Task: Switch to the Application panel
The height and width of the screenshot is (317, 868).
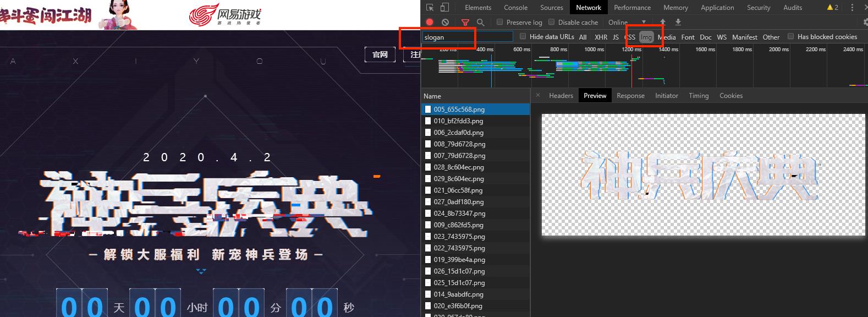Action: click(717, 8)
